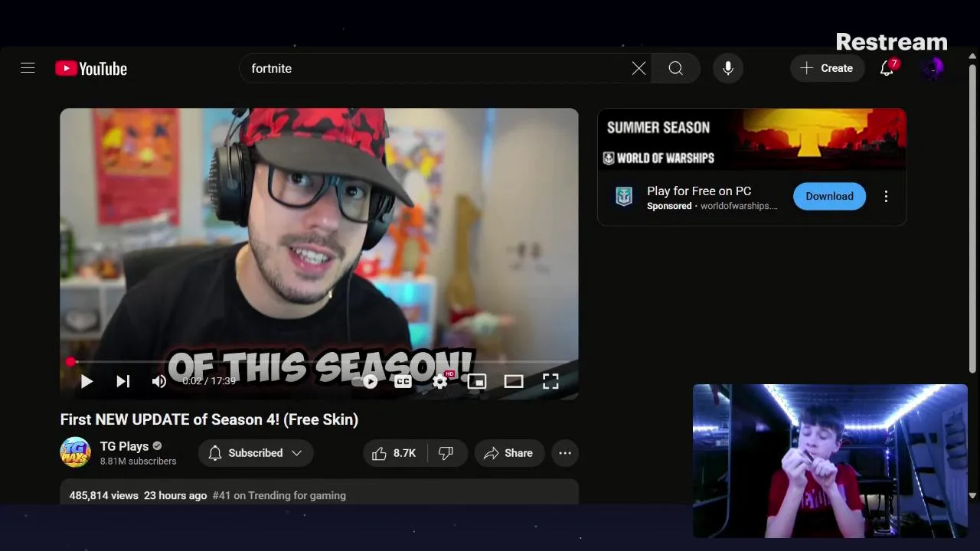Dislike the video
The image size is (980, 551).
pyautogui.click(x=446, y=453)
